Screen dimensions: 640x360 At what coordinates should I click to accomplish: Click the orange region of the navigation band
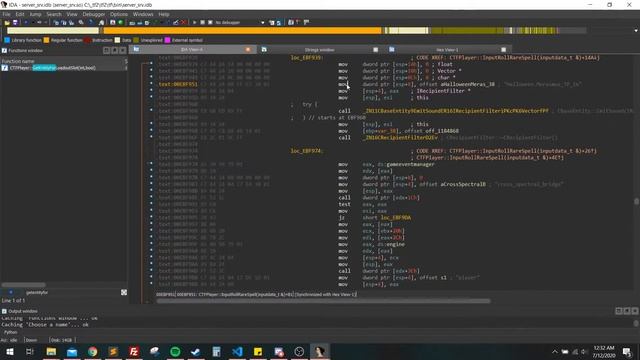(242, 31)
